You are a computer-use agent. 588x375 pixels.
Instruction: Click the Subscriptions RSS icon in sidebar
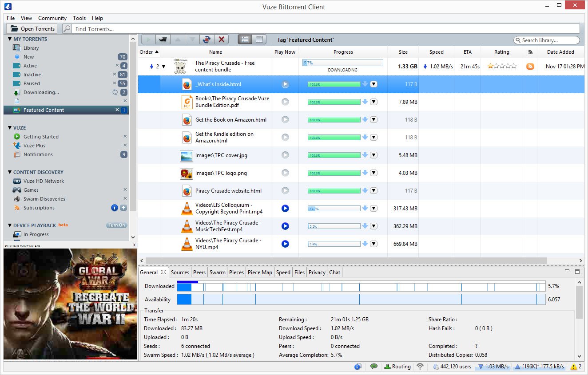tap(17, 208)
